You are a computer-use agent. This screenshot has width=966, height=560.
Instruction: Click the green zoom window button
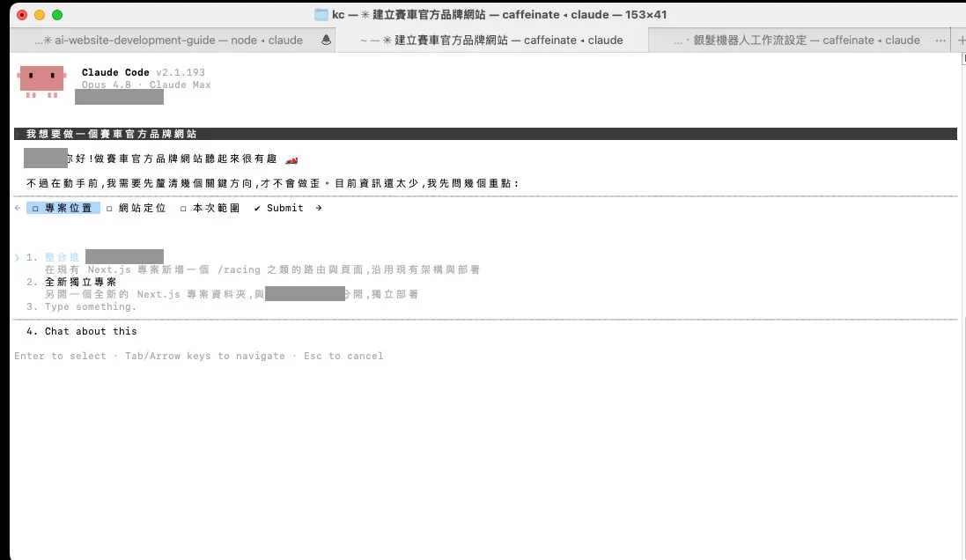(x=57, y=15)
